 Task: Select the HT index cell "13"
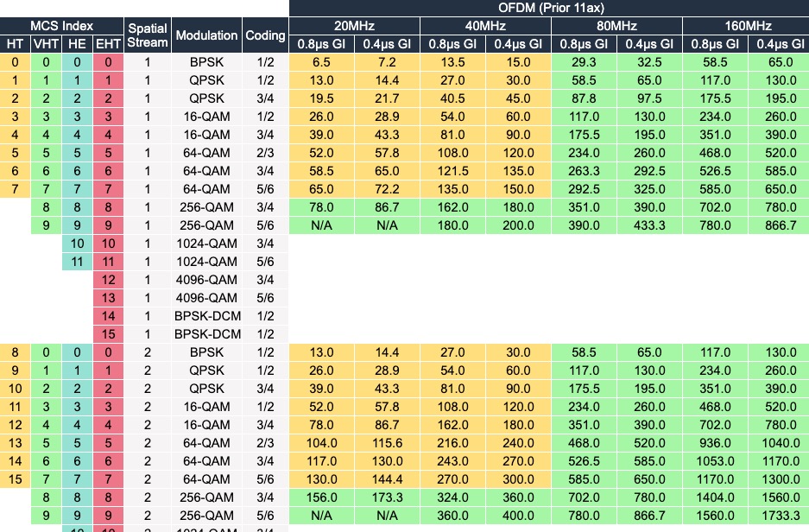pyautogui.click(x=15, y=443)
